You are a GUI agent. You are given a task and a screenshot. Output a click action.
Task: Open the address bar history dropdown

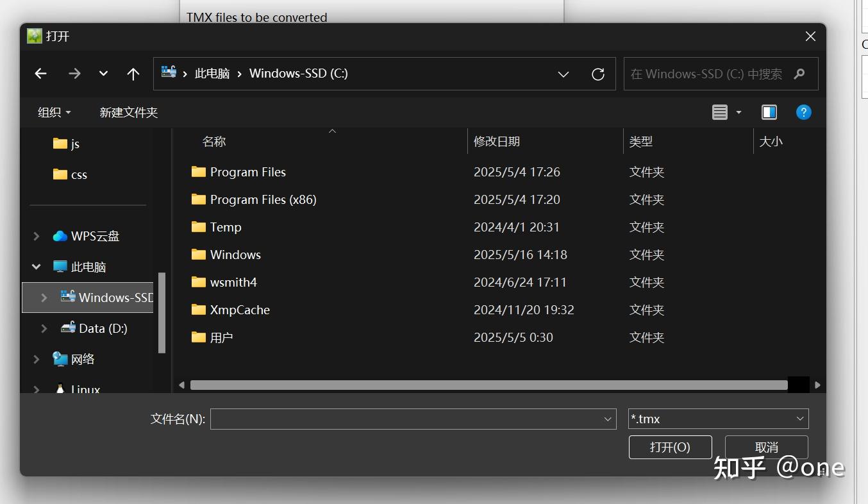(563, 74)
